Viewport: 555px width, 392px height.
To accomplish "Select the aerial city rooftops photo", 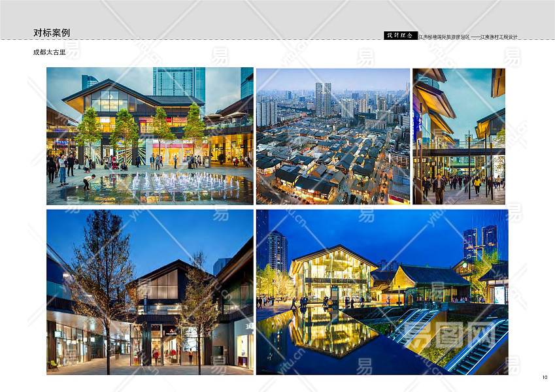I will (x=333, y=136).
